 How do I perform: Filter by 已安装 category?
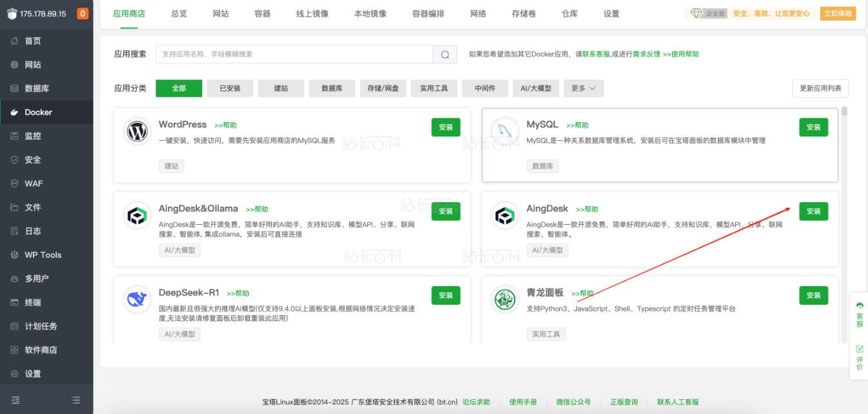click(230, 88)
